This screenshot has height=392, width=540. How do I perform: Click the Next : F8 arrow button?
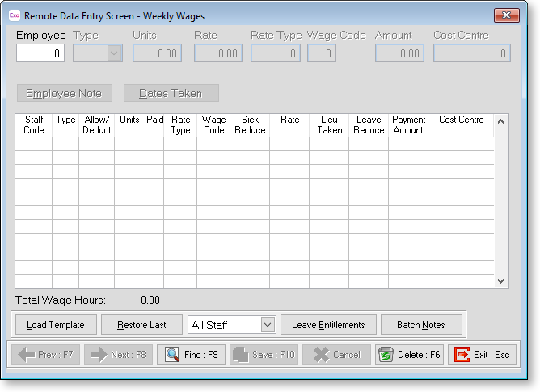[x=118, y=355]
